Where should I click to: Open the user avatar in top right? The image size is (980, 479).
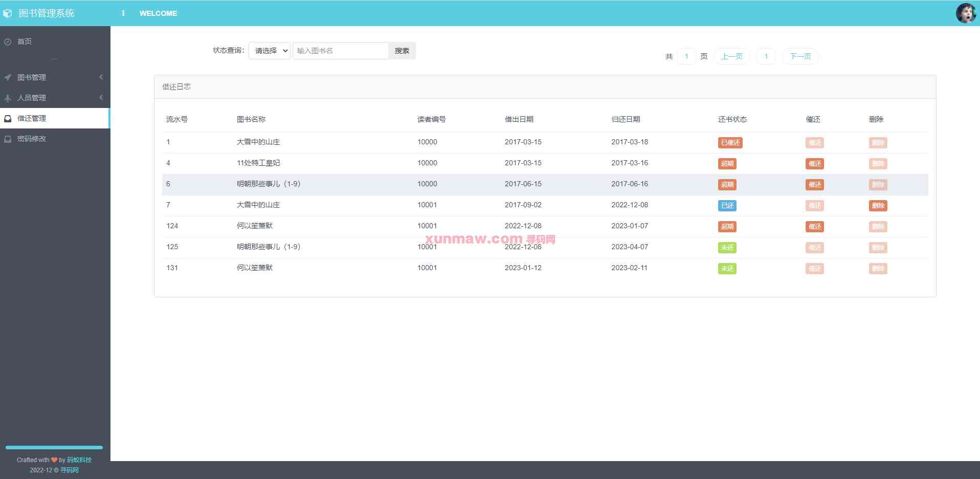966,13
